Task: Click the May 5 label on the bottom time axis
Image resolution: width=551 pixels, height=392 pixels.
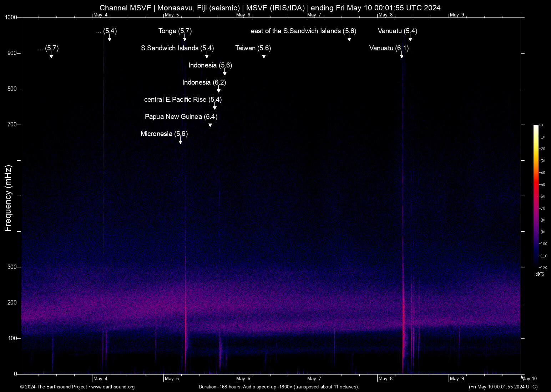Action: 172,379
